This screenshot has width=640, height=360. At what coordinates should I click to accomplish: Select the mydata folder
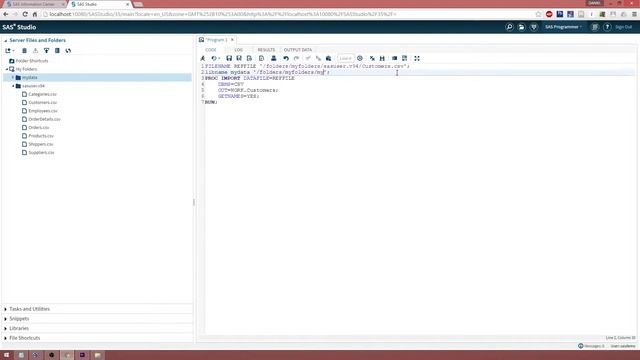[29, 78]
